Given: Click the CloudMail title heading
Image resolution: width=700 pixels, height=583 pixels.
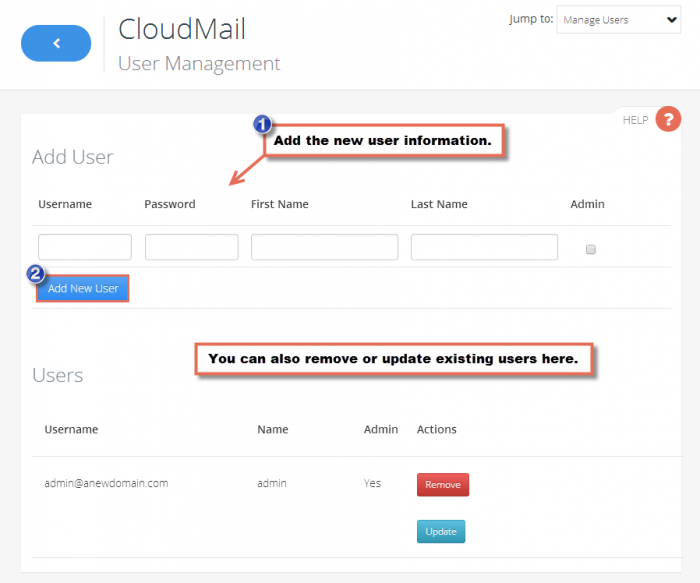Looking at the screenshot, I should pyautogui.click(x=182, y=28).
